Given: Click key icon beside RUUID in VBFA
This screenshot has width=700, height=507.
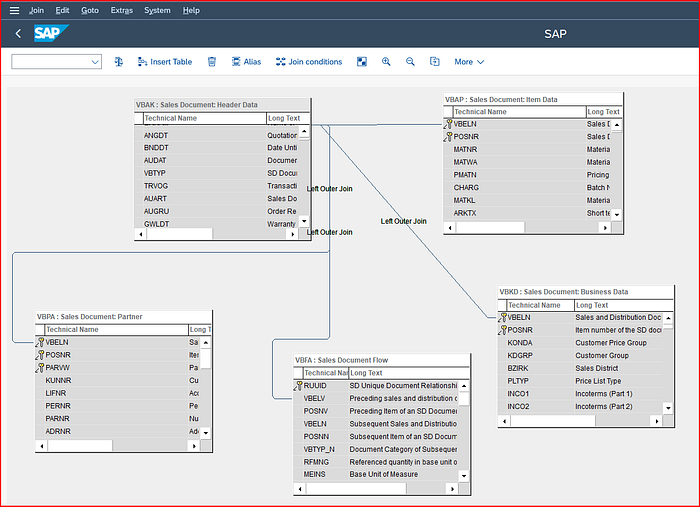Looking at the screenshot, I should pos(298,386).
